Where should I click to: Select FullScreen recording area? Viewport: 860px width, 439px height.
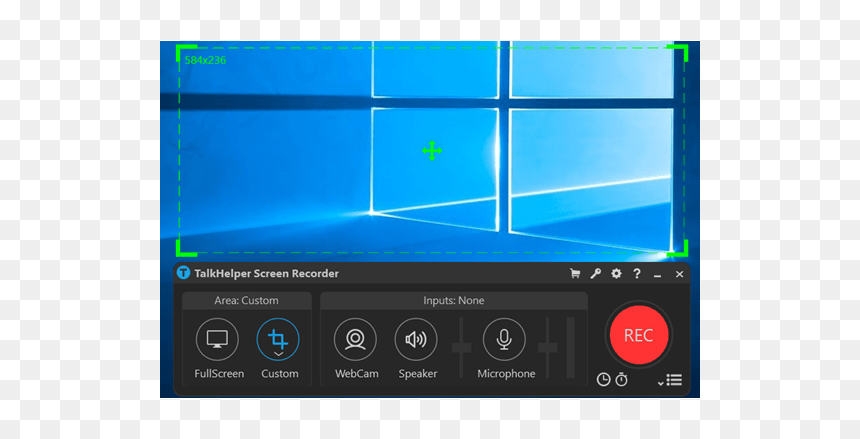coord(217,340)
